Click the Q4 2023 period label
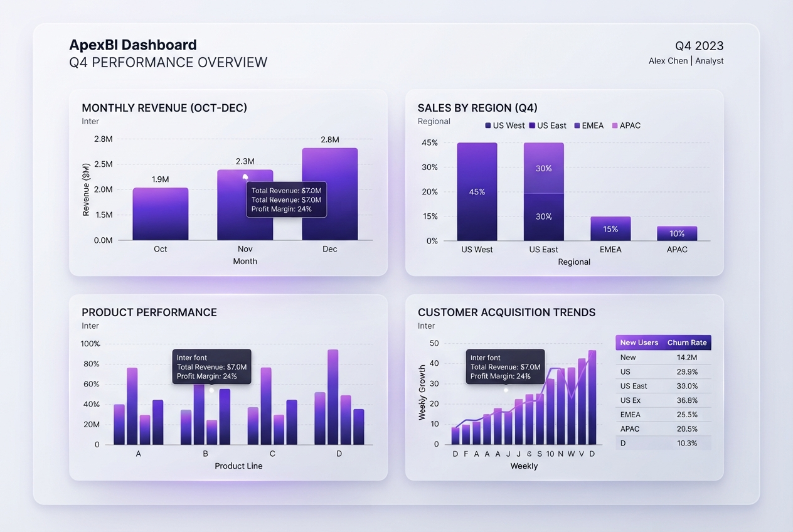 coord(700,46)
